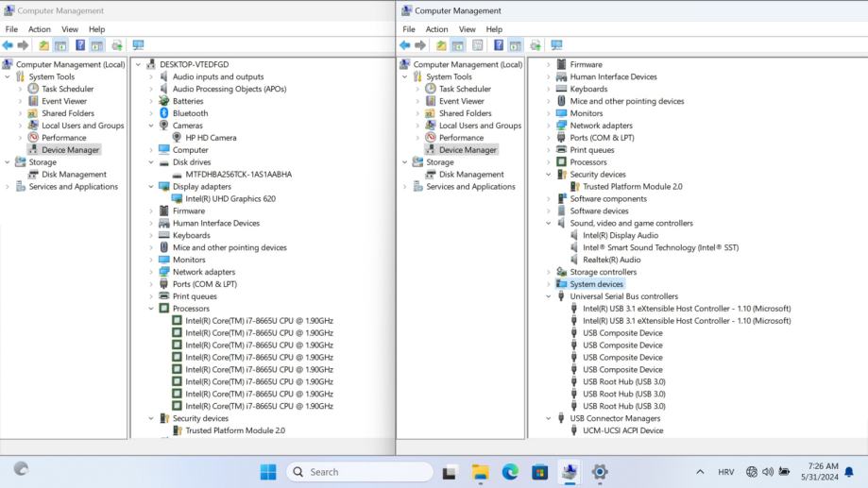Screen dimensions: 868x488
Task: Click Intel UHD Graphics 620 adapter icon
Action: pos(177,198)
